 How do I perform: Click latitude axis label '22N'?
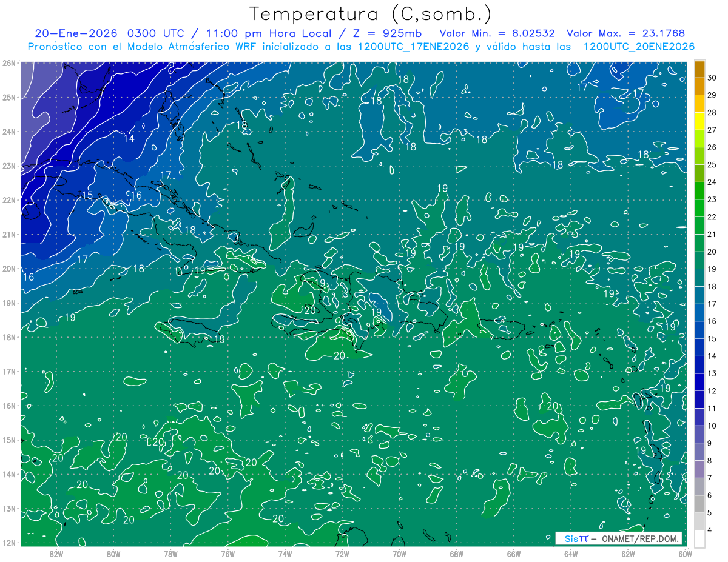[8, 200]
